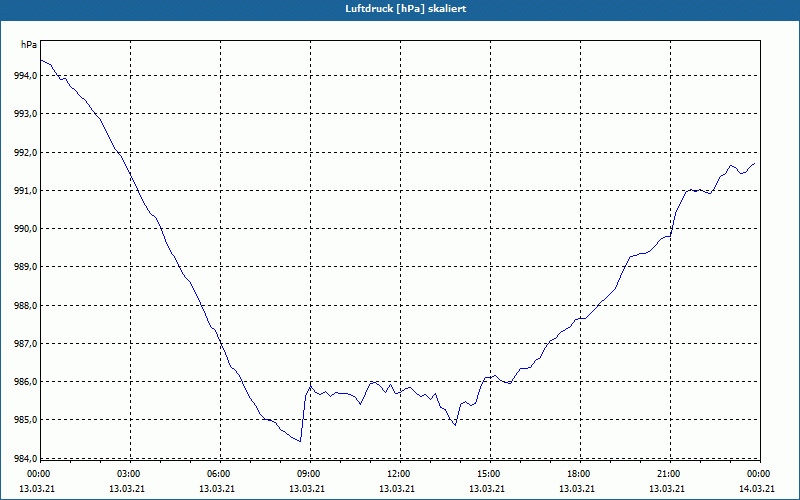Click the 21:00 time axis label
The width and height of the screenshot is (800, 500).
668,474
